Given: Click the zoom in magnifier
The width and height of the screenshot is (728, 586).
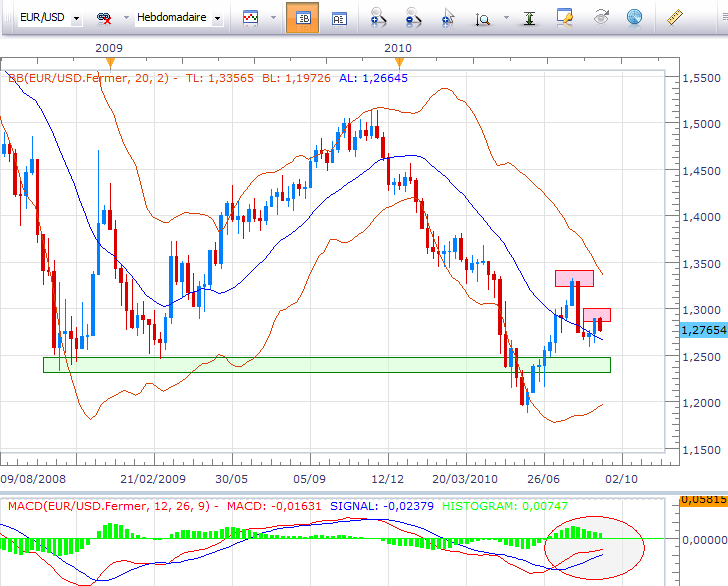Looking at the screenshot, I should pyautogui.click(x=378, y=18).
